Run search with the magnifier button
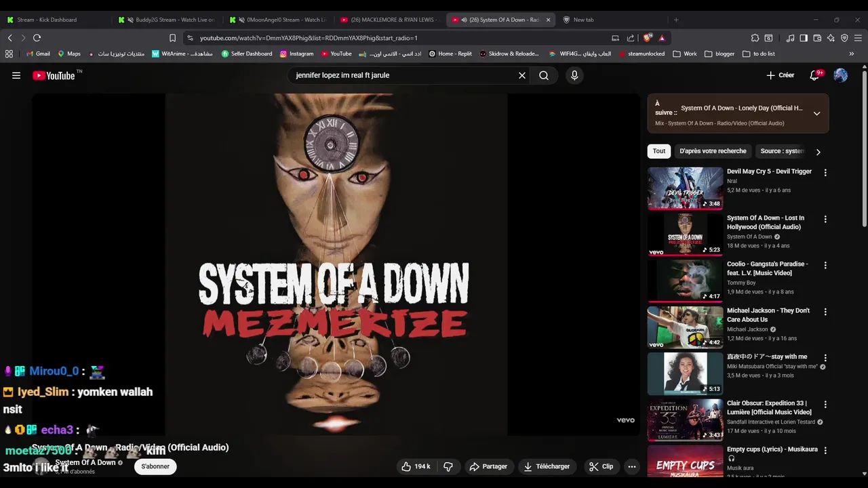Screen dimensions: 868x488 point(544,75)
